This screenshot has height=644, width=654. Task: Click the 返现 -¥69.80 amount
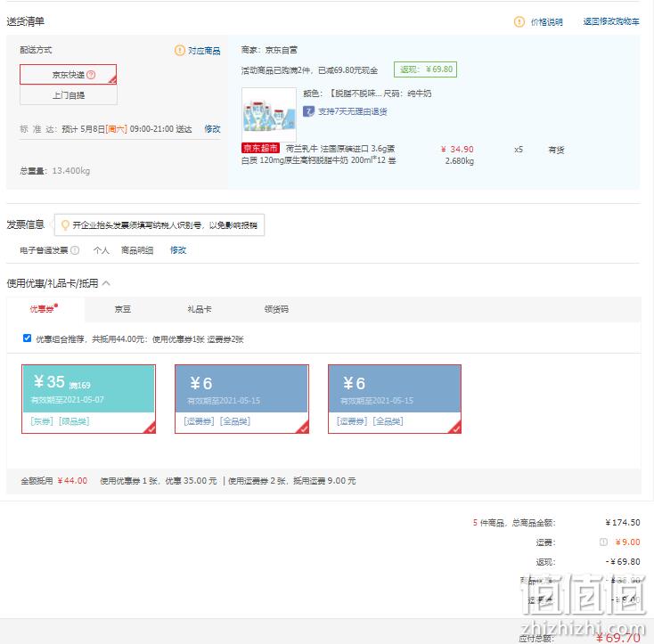pyautogui.click(x=623, y=561)
